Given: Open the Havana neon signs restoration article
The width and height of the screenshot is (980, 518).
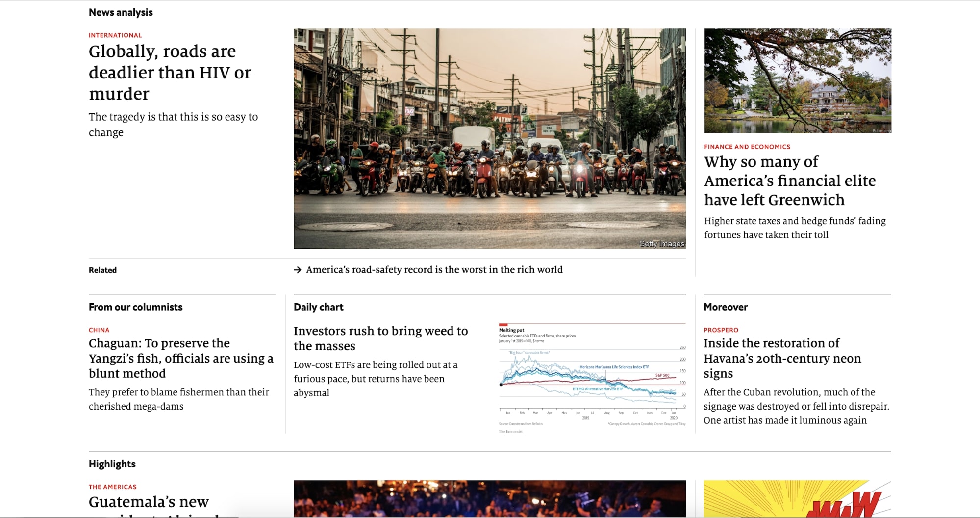Looking at the screenshot, I should point(782,358).
